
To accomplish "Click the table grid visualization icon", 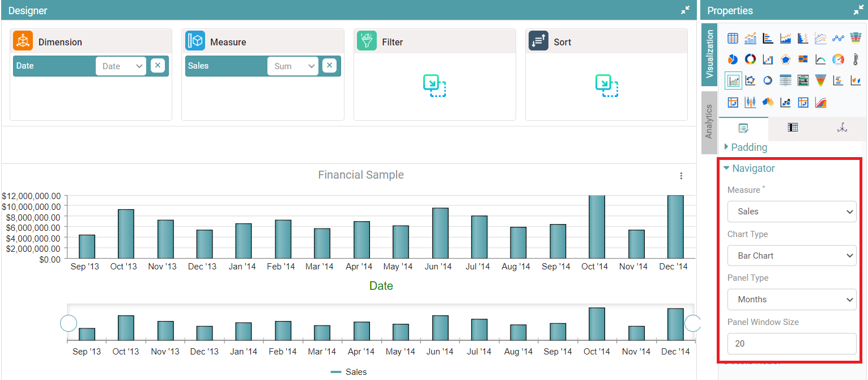I will 733,39.
